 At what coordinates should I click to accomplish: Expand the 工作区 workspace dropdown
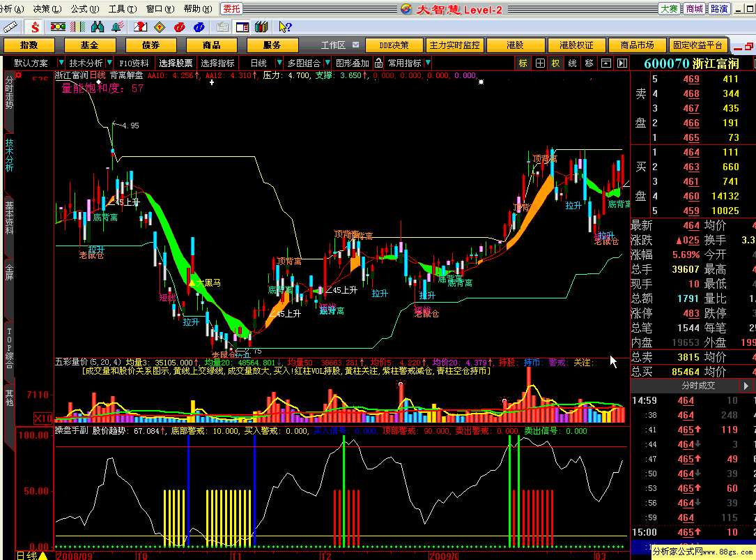356,45
